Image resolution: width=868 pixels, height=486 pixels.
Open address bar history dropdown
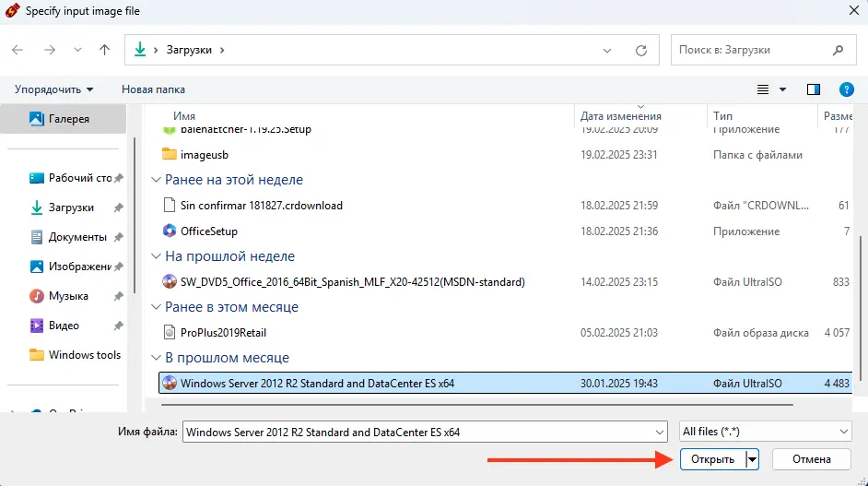pyautogui.click(x=606, y=51)
